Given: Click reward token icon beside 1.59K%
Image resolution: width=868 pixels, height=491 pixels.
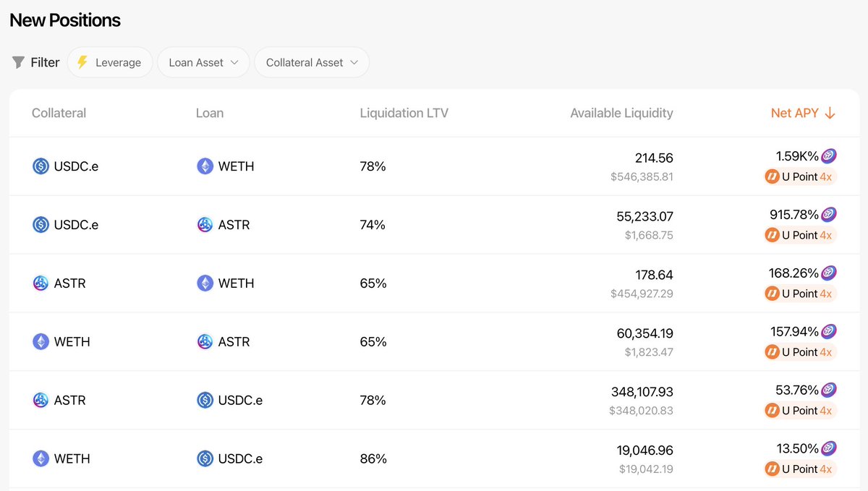Looking at the screenshot, I should pyautogui.click(x=829, y=156).
